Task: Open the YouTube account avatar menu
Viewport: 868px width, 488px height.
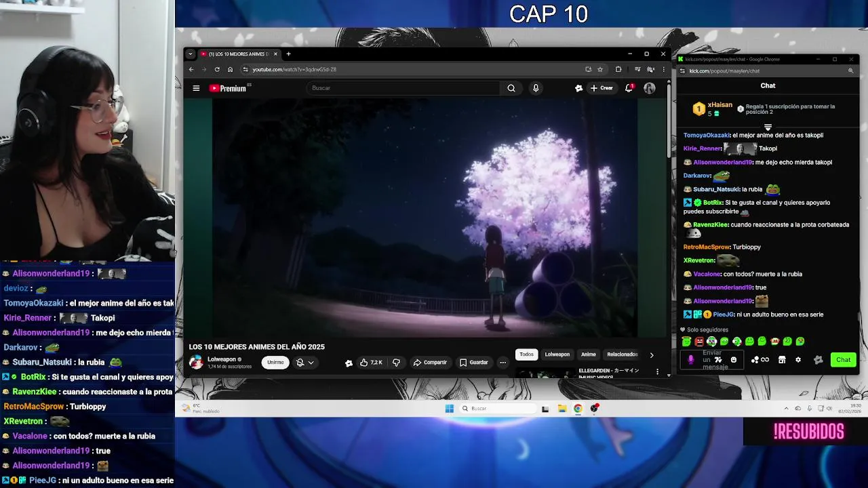Action: tap(650, 88)
